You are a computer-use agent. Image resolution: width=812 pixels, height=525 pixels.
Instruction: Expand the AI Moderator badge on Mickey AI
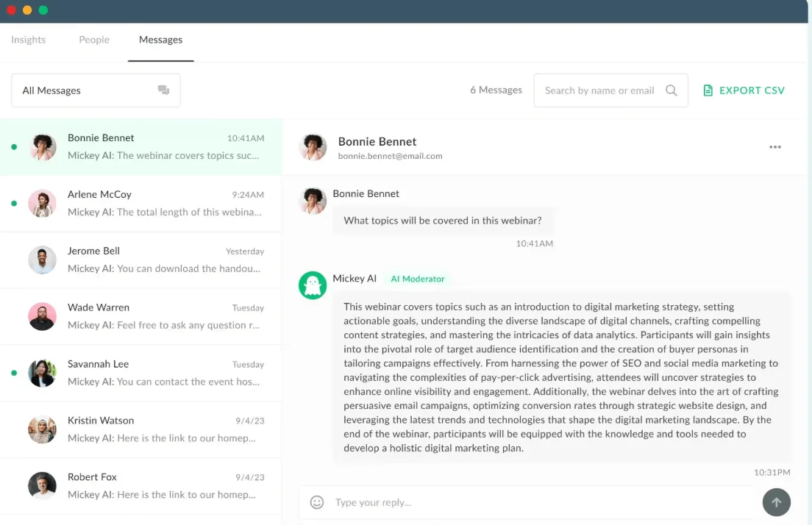point(418,279)
